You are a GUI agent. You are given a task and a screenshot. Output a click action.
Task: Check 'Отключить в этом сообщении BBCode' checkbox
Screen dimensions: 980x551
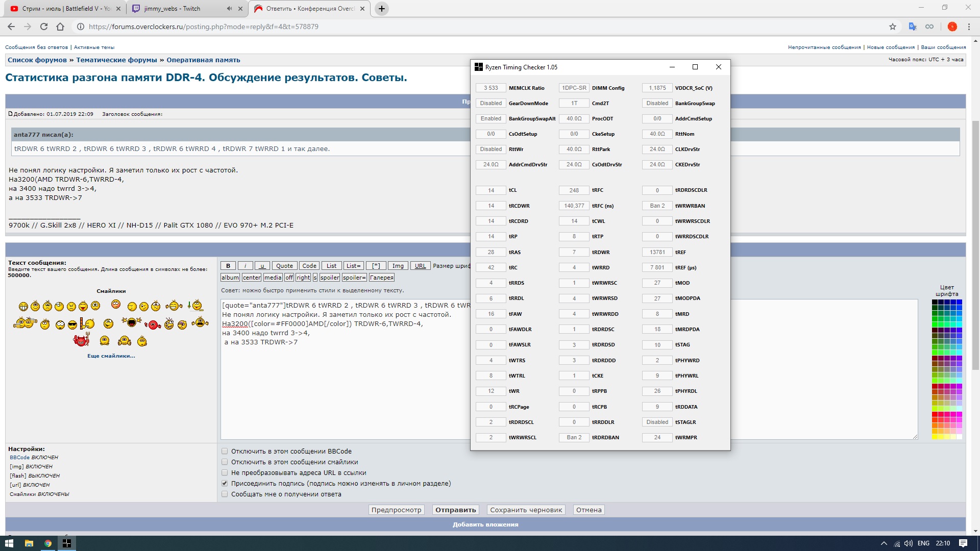pyautogui.click(x=225, y=451)
